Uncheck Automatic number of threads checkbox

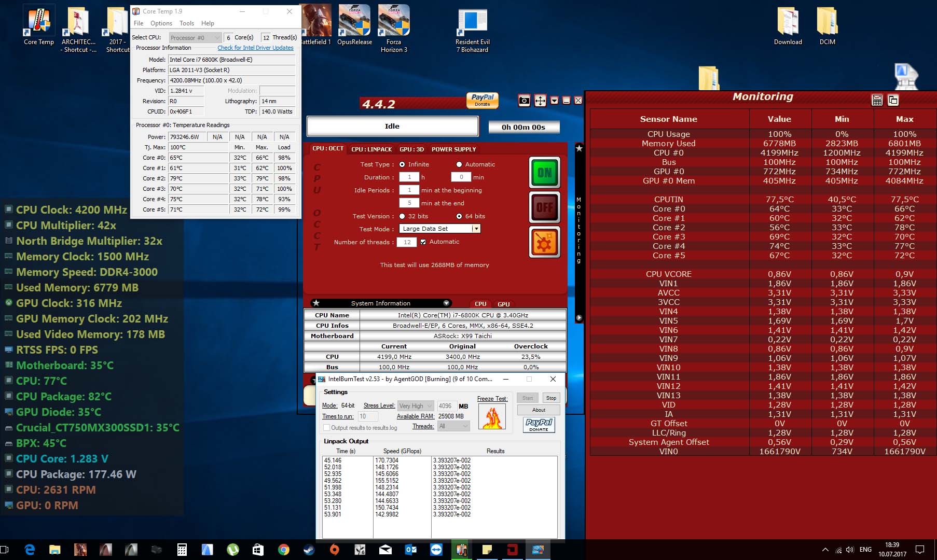click(423, 242)
